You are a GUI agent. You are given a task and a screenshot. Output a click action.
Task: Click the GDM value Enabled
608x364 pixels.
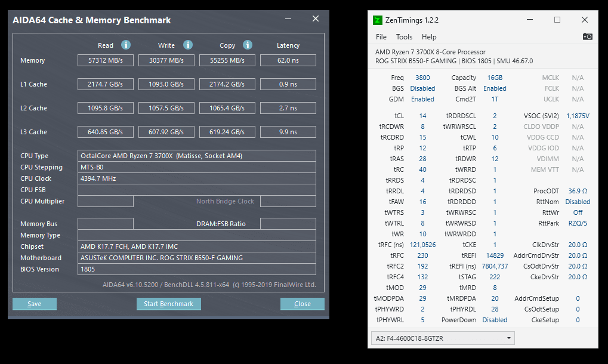pyautogui.click(x=422, y=99)
